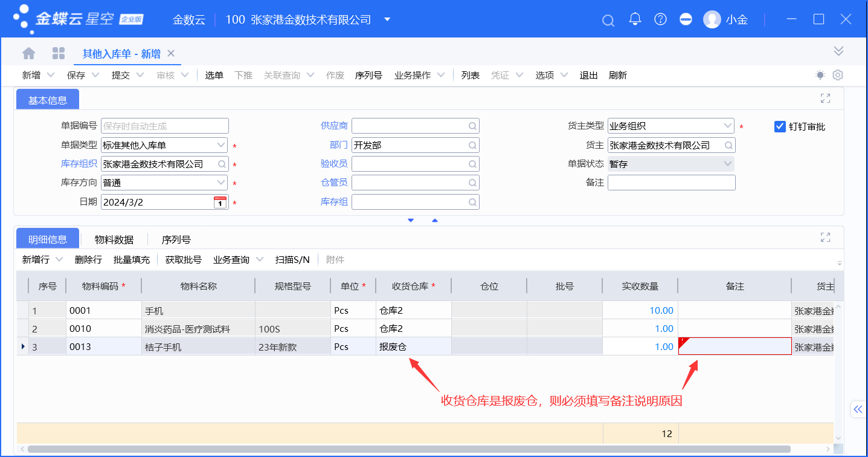868x457 pixels.
Task: Expand header with the down triangle
Action: (411, 221)
